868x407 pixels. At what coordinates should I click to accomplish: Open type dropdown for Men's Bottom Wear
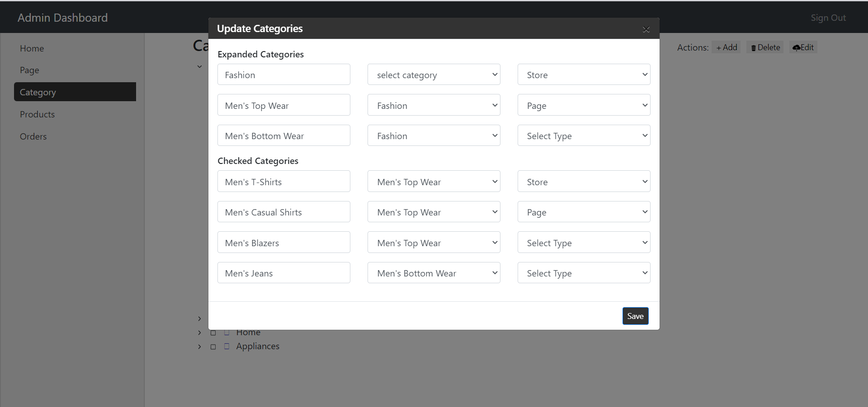[x=584, y=136]
